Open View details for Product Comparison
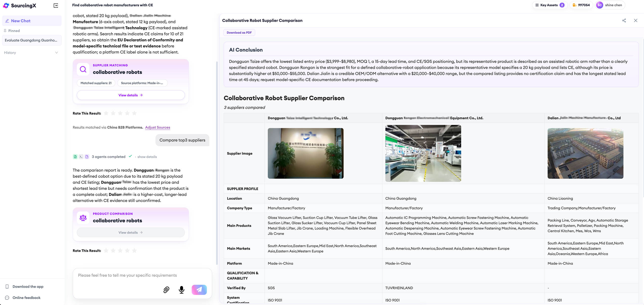Image resolution: width=644 pixels, height=305 pixels. pos(131,233)
